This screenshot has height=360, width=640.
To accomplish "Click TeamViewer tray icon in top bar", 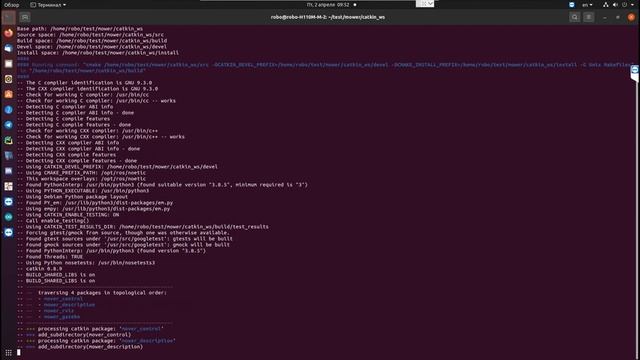I will [x=572, y=4].
